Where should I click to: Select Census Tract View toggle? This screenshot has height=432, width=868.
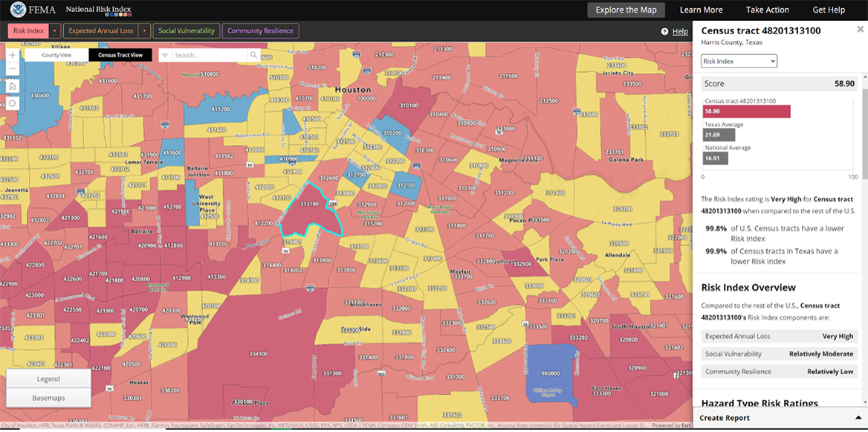(120, 55)
